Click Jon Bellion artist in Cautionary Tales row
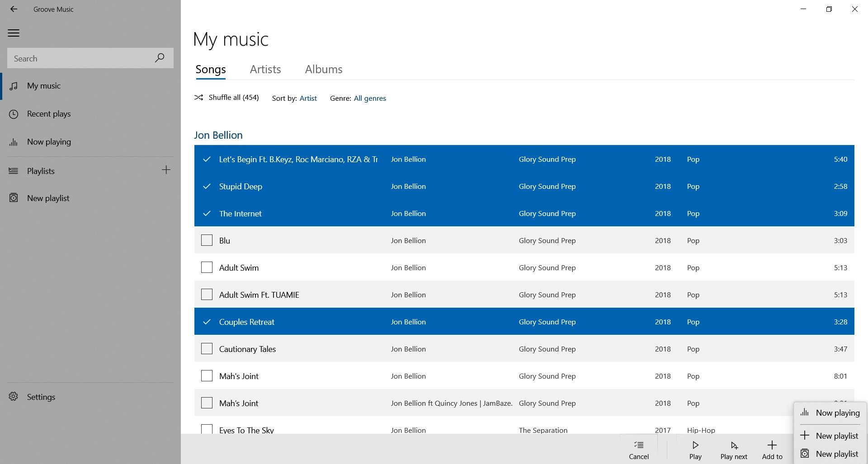Viewport: 868px width, 464px height. (x=408, y=349)
